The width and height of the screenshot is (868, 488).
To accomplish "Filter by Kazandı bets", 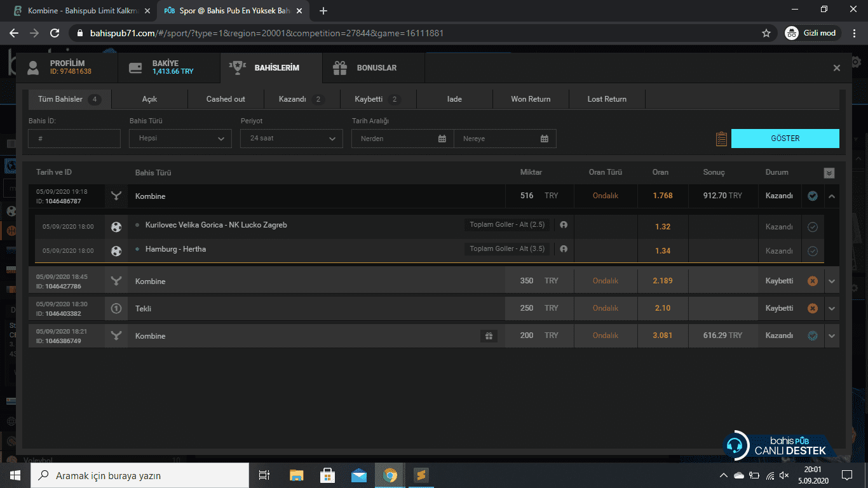I will [302, 99].
